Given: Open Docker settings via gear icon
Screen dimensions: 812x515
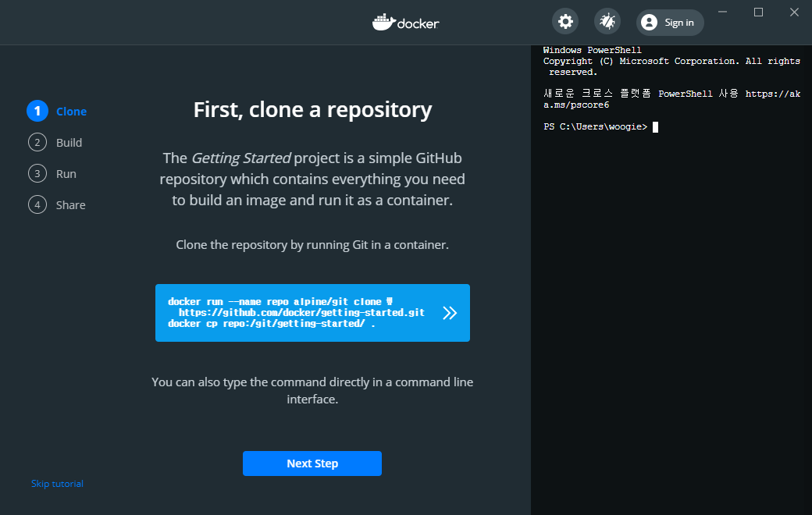Looking at the screenshot, I should coord(565,22).
